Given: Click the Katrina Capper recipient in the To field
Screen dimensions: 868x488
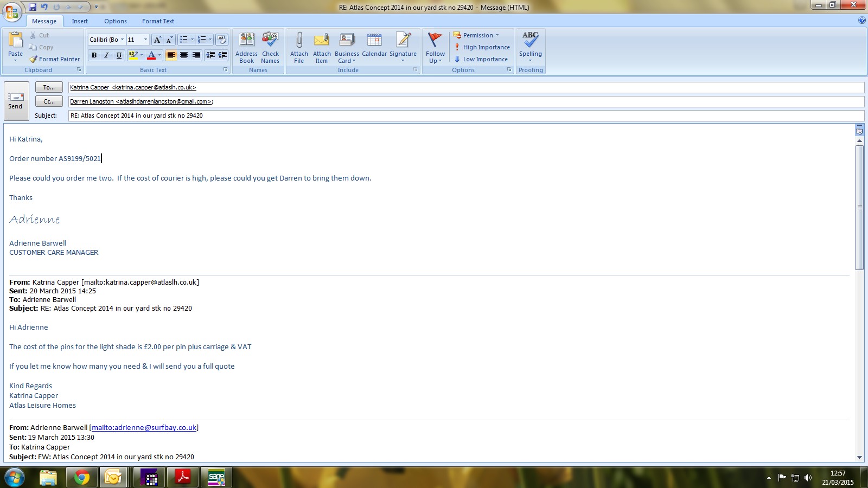Looking at the screenshot, I should [133, 87].
